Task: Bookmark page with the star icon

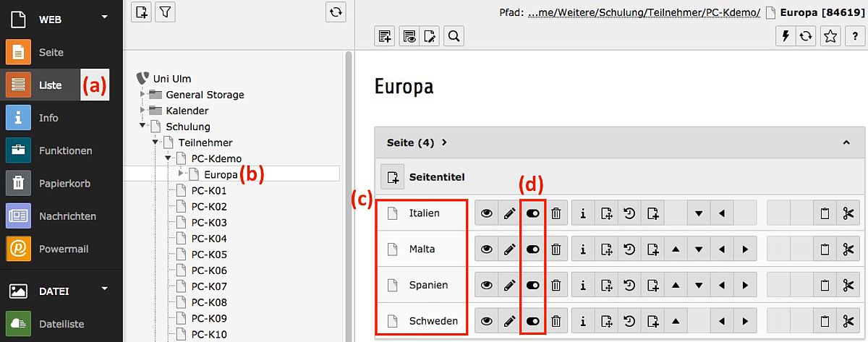Action: coord(830,36)
